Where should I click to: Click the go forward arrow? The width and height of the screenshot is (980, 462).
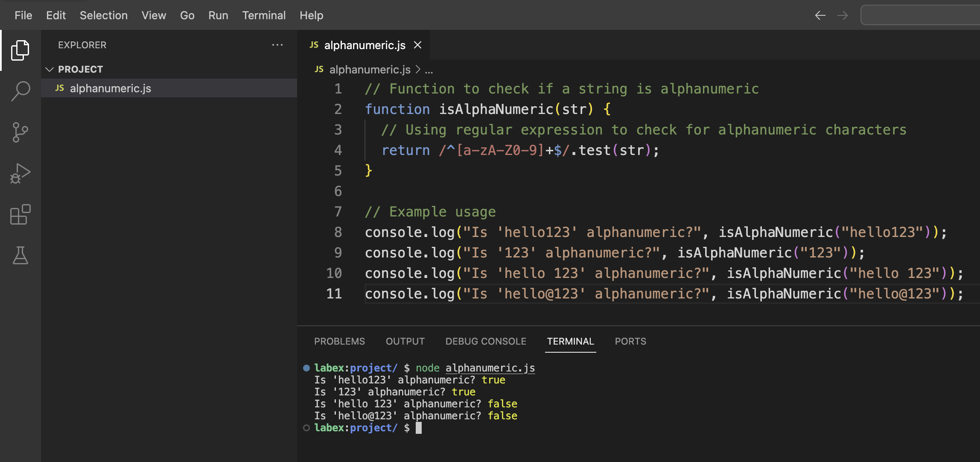point(843,16)
